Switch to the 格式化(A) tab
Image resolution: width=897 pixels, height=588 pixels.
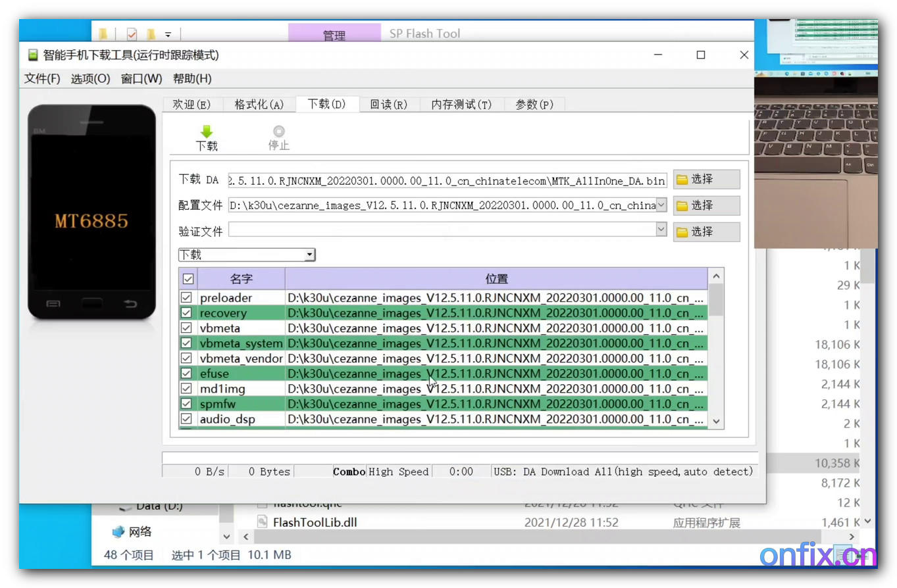pyautogui.click(x=259, y=105)
